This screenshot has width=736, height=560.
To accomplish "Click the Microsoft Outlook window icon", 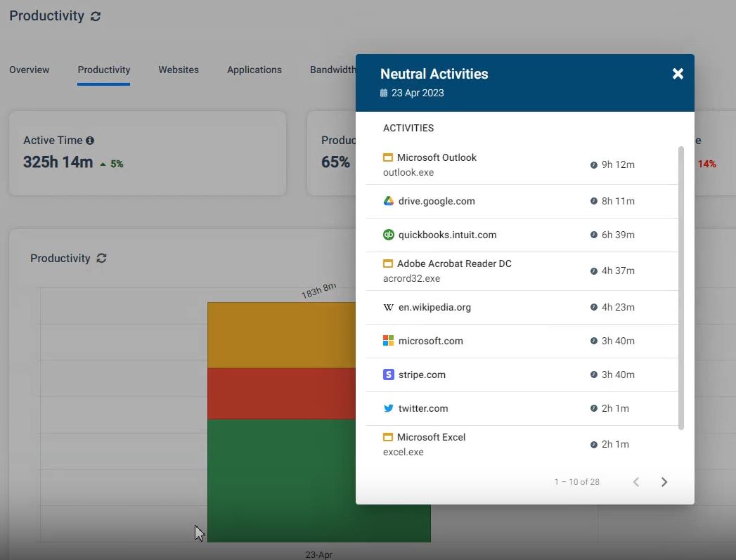I will (x=388, y=157).
